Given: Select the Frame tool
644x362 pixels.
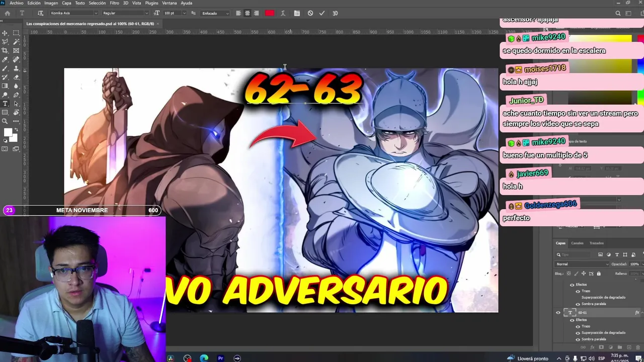Looking at the screenshot, I should click(x=16, y=51).
